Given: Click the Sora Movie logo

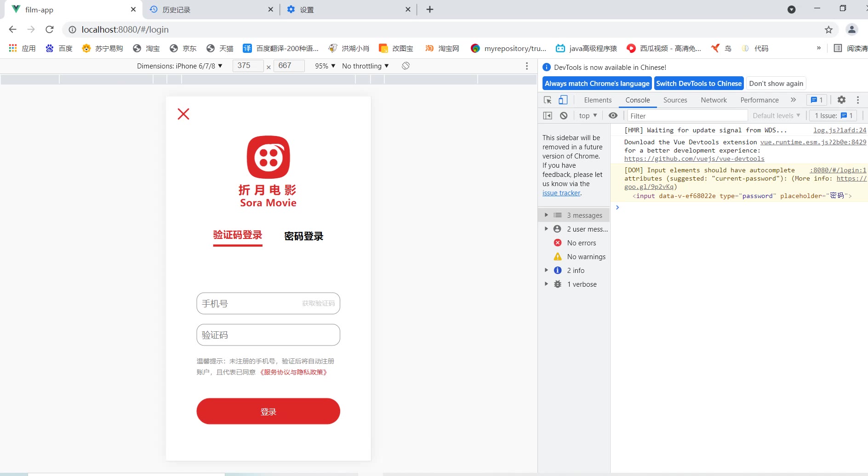Looking at the screenshot, I should coord(268,171).
